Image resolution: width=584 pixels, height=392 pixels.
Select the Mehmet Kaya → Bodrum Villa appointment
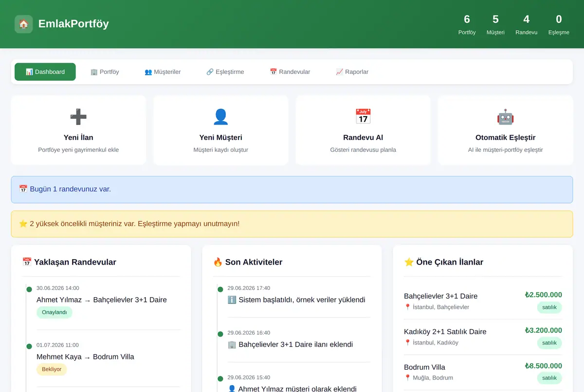tap(85, 356)
